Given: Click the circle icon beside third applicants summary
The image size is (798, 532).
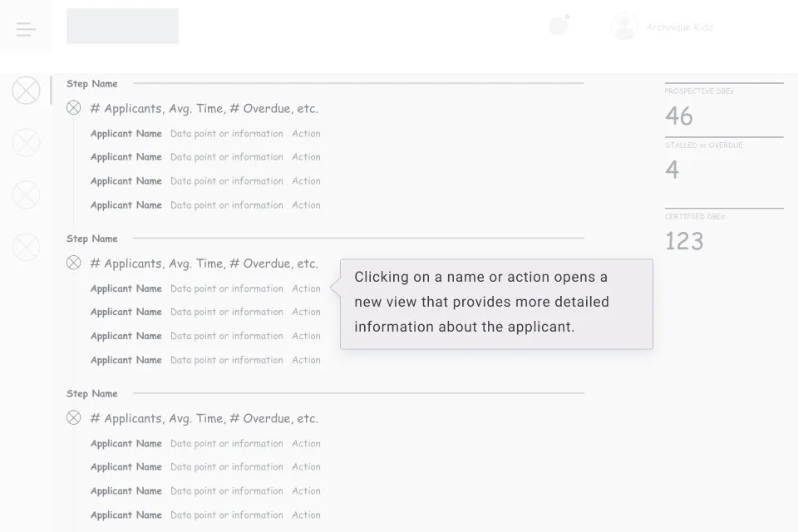Looking at the screenshot, I should pyautogui.click(x=73, y=417).
